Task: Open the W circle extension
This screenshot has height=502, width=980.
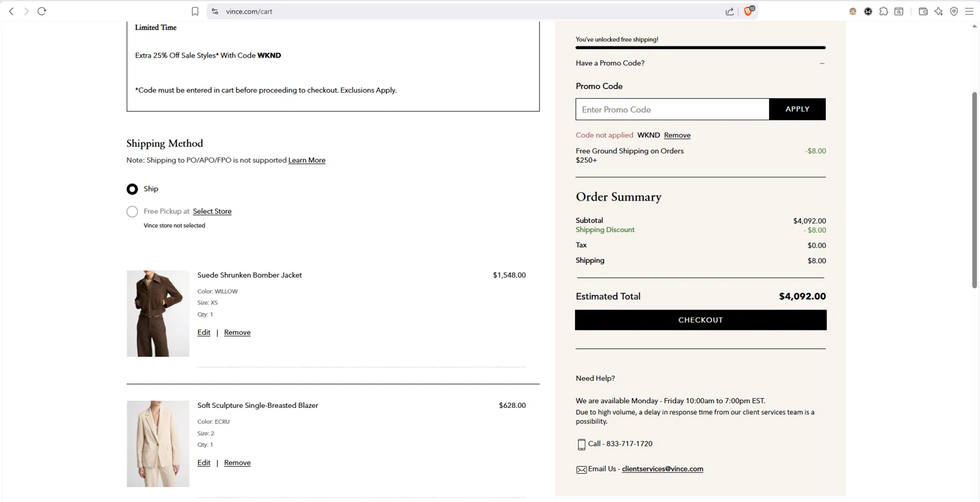Action: (868, 11)
